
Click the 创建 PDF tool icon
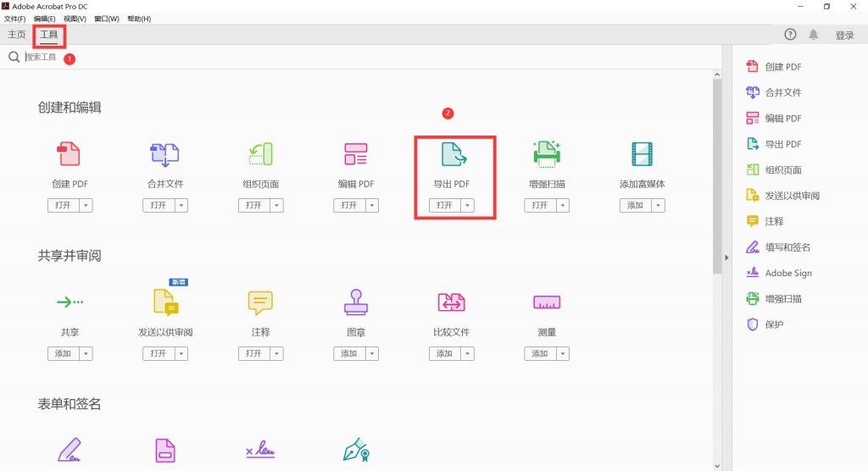tap(70, 154)
